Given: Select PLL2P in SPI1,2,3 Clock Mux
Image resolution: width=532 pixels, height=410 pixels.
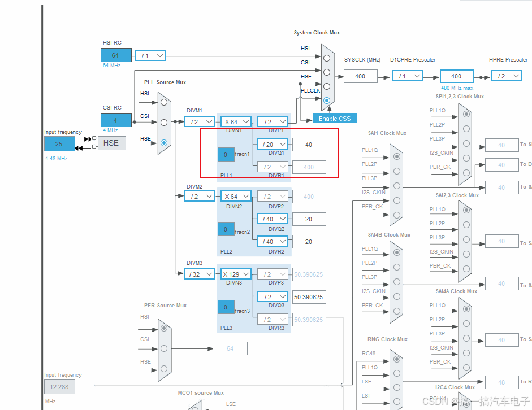Looking at the screenshot, I should coord(466,129).
